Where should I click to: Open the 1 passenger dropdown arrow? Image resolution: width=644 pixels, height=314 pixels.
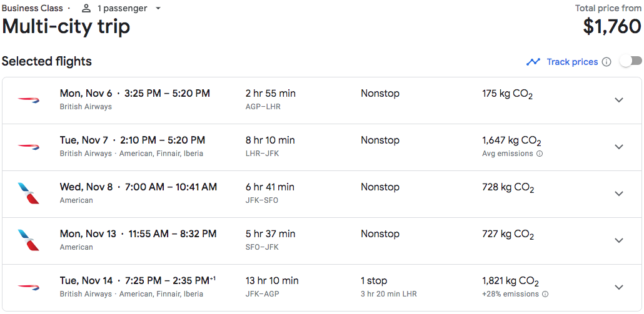pyautogui.click(x=159, y=8)
